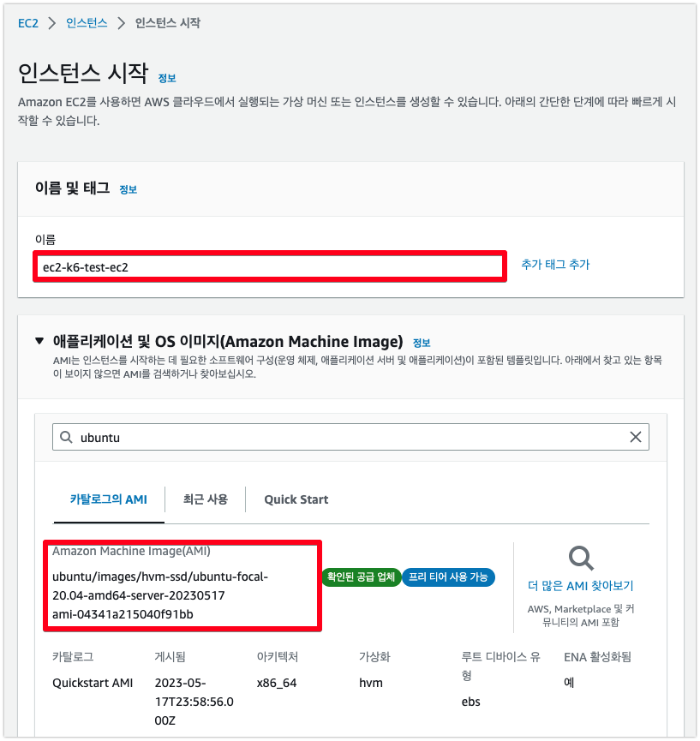Open 정보 link next to 인스턴스 시작
700x741 pixels.
click(167, 79)
